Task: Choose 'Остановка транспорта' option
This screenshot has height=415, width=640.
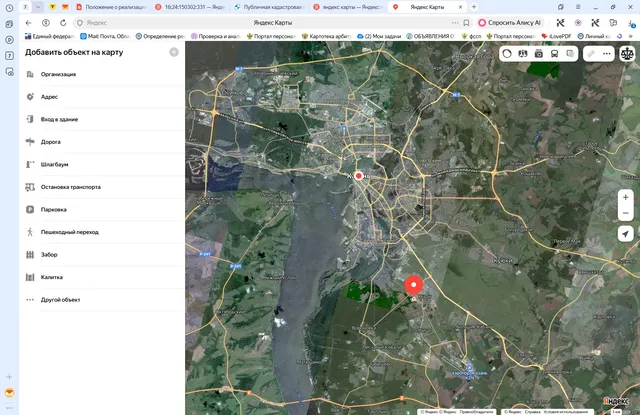Action: [x=102, y=187]
